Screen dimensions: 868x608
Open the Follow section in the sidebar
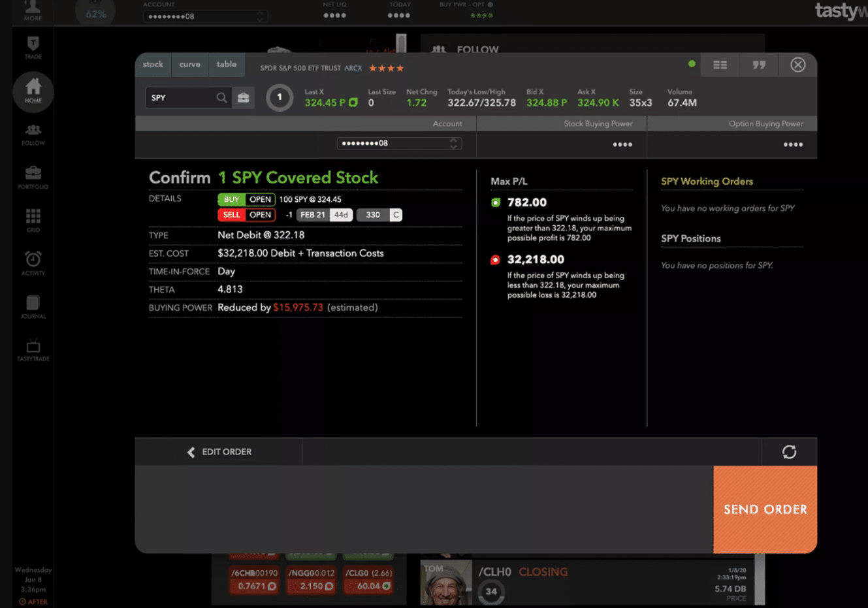click(x=33, y=135)
